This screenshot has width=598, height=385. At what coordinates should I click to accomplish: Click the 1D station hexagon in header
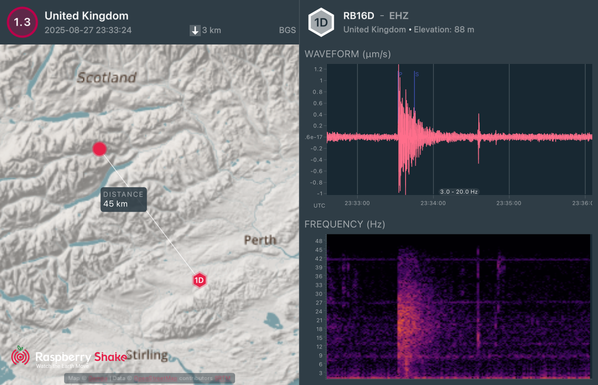[321, 23]
